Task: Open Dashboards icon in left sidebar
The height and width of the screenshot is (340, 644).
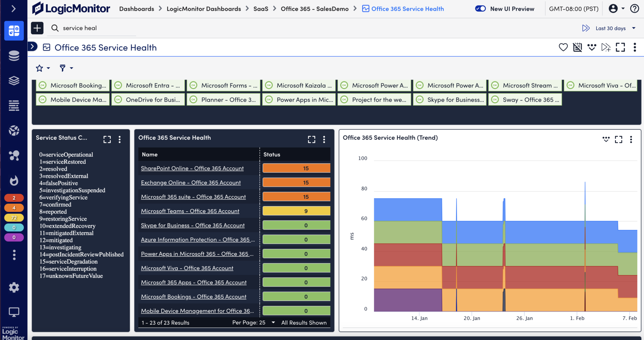Action: 14,31
